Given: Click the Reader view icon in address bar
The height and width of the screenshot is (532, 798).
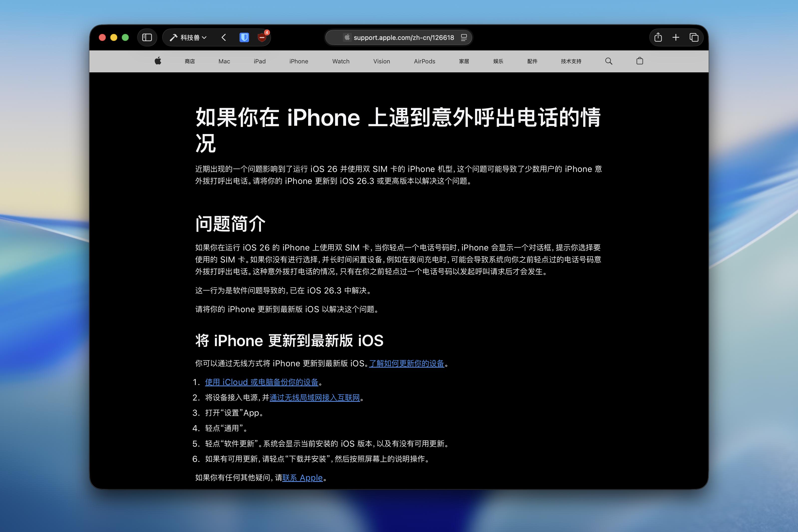Looking at the screenshot, I should (x=464, y=37).
